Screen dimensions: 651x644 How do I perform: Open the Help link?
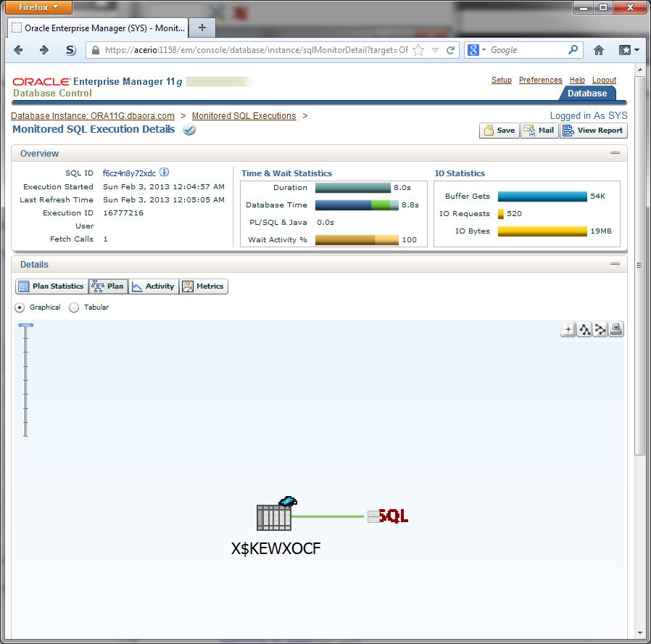coord(577,80)
